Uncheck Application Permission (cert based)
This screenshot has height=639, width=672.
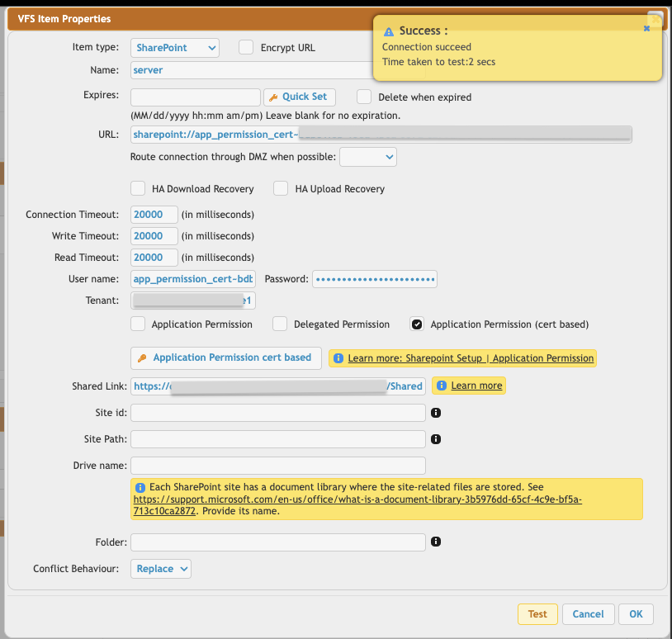417,324
